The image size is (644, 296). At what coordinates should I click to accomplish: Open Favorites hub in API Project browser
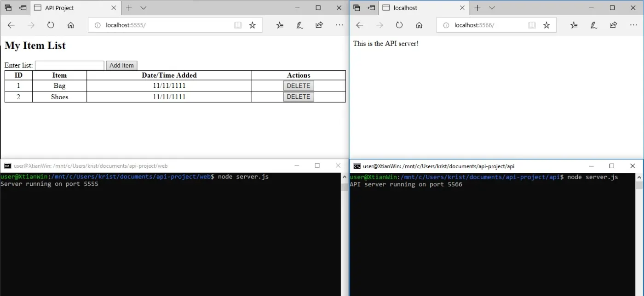tap(280, 25)
